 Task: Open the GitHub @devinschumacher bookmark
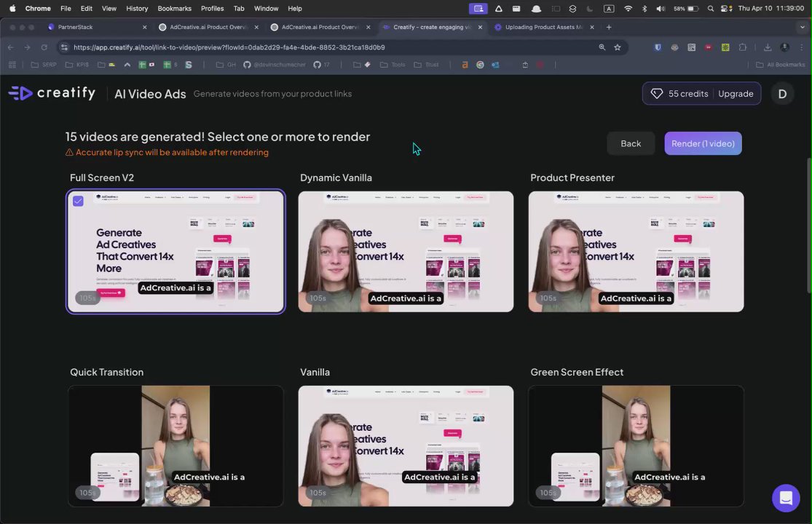(x=275, y=65)
